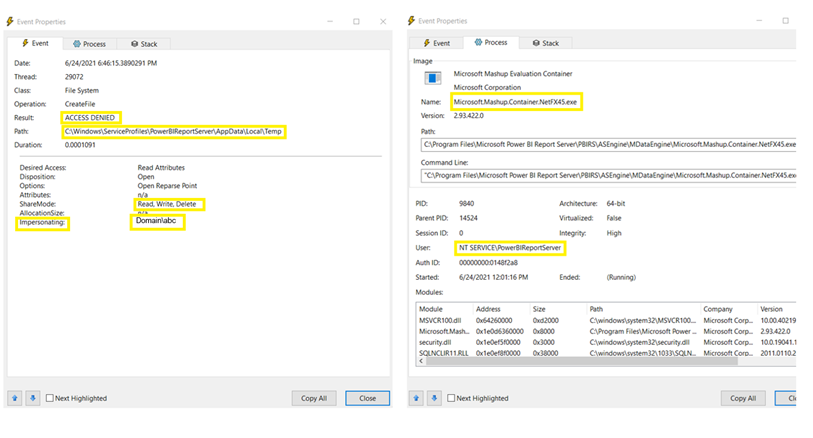Click the CreateFile operation value

[x=80, y=104]
